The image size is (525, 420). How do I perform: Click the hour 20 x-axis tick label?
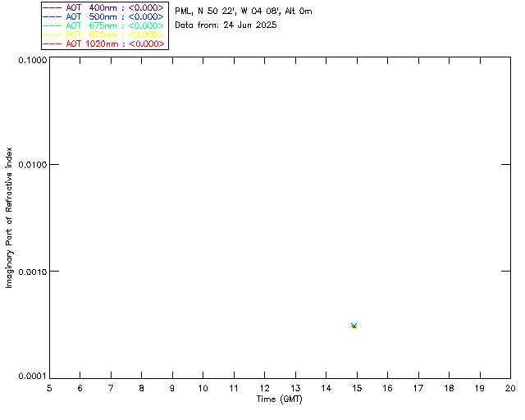(x=509, y=388)
